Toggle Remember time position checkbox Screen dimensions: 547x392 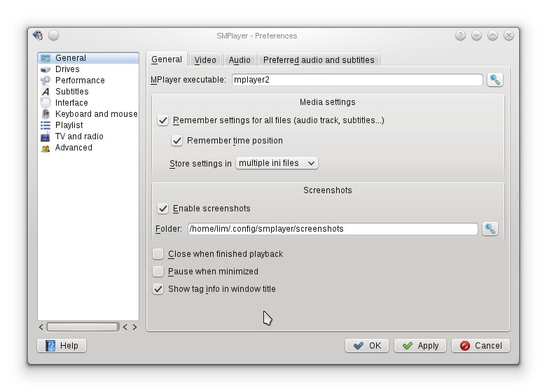[176, 141]
